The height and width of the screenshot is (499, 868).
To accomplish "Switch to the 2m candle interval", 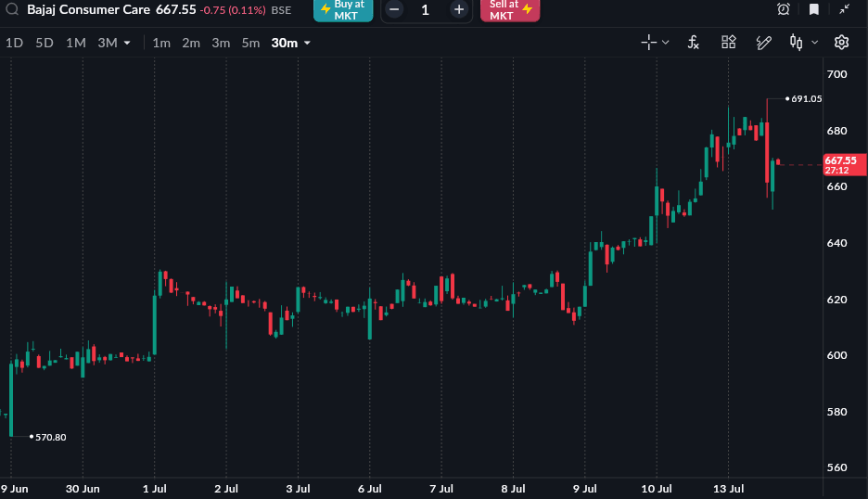I will (x=191, y=43).
